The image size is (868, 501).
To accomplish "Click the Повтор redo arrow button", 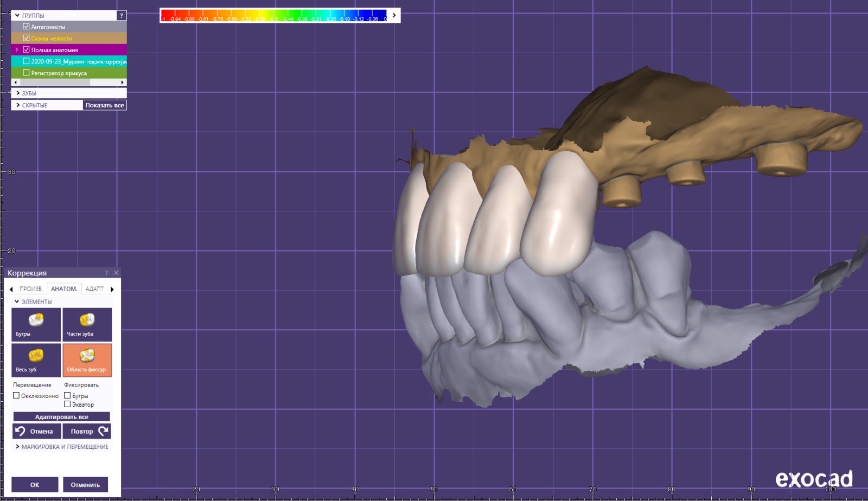I will [x=87, y=431].
